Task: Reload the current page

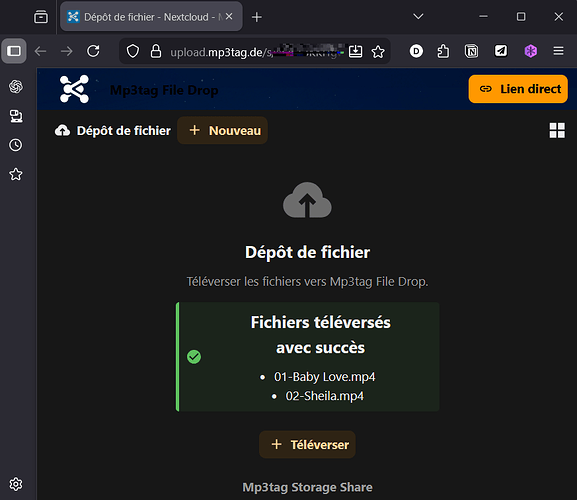Action: [93, 51]
